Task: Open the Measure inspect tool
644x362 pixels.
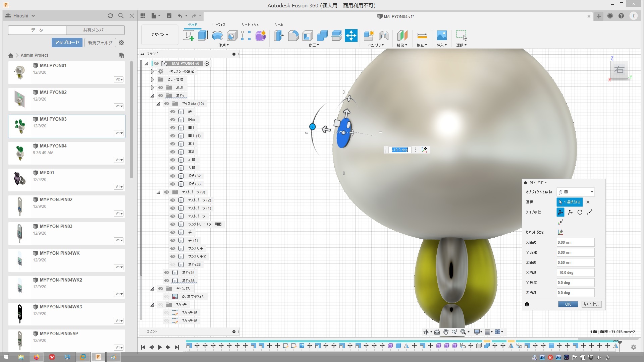Action: (x=422, y=35)
